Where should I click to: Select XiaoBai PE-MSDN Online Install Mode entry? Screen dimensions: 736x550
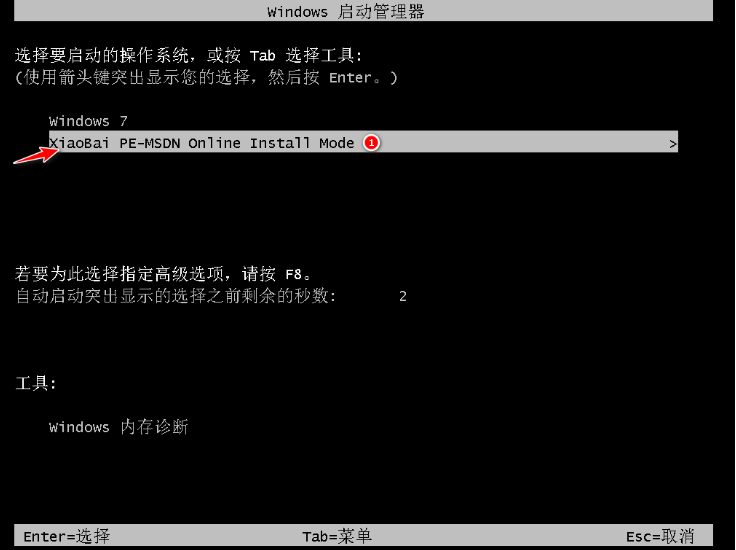pos(363,141)
